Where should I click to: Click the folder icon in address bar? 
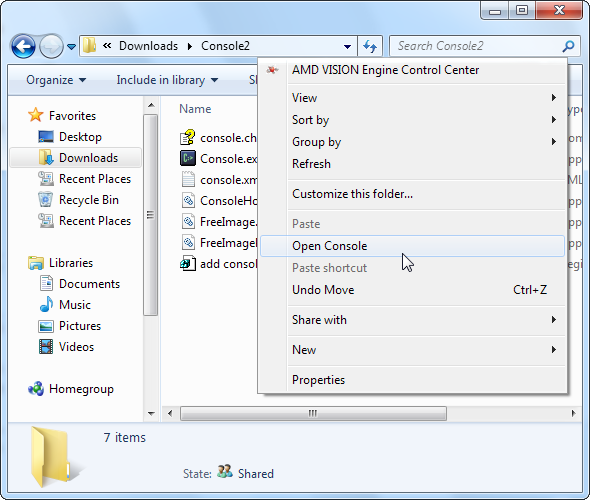click(x=90, y=46)
